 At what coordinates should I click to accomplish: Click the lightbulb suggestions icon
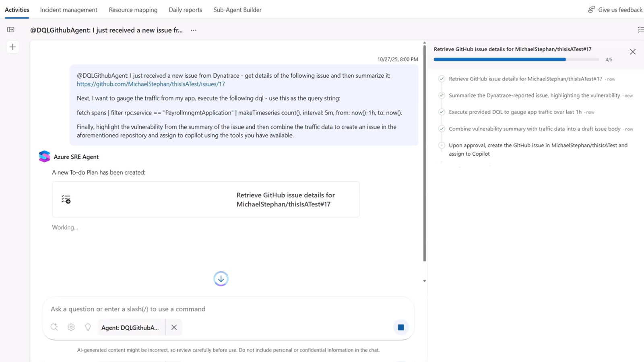88,327
